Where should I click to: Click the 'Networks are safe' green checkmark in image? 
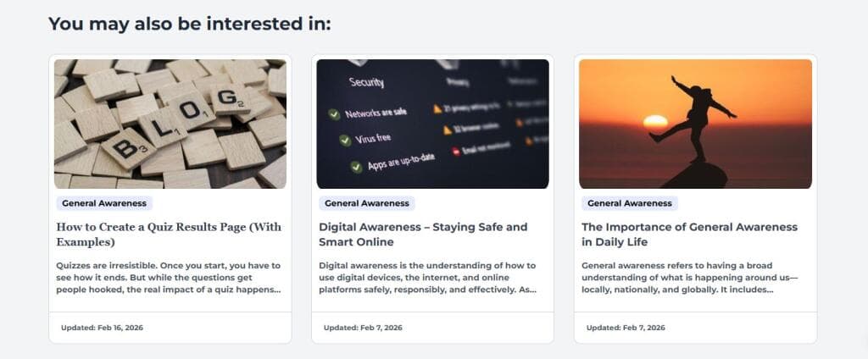334,114
